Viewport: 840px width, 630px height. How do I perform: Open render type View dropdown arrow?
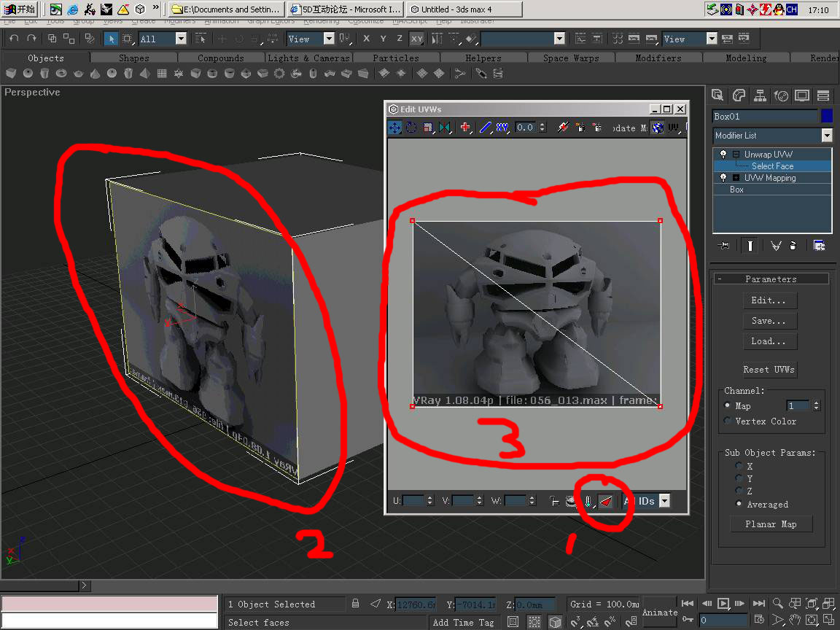tap(712, 39)
